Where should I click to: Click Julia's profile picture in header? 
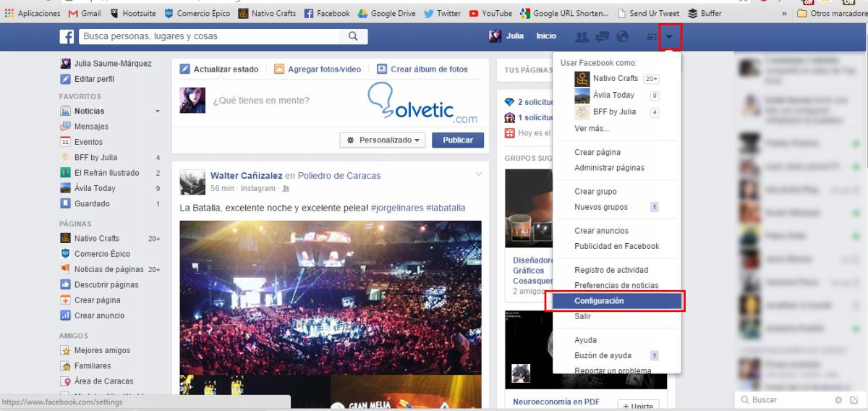pyautogui.click(x=495, y=36)
